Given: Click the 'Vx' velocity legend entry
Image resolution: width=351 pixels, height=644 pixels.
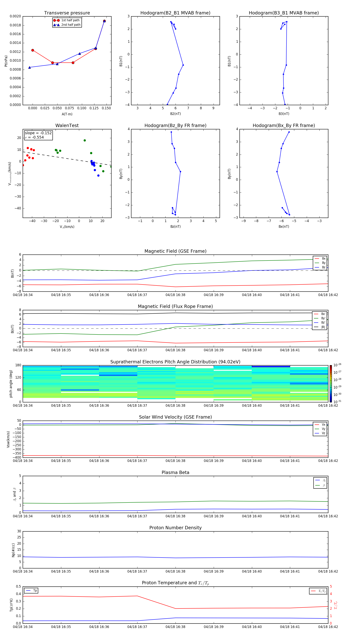Looking at the screenshot, I should (320, 424).
